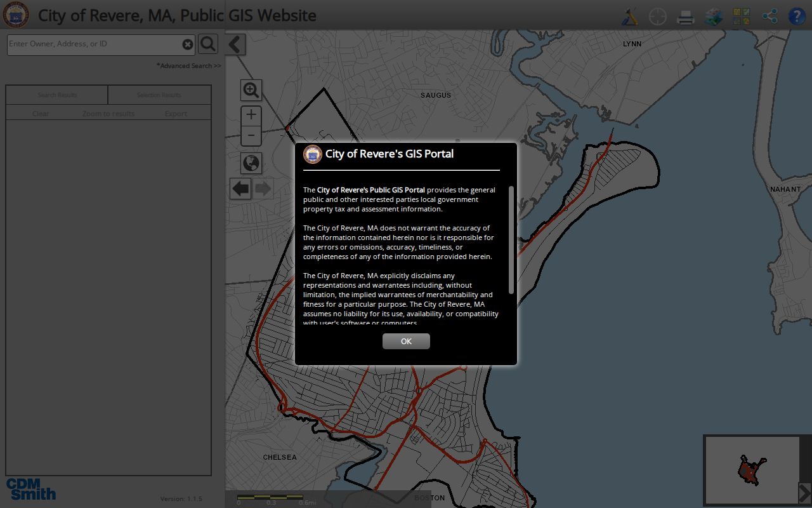Click the share icon

769,16
